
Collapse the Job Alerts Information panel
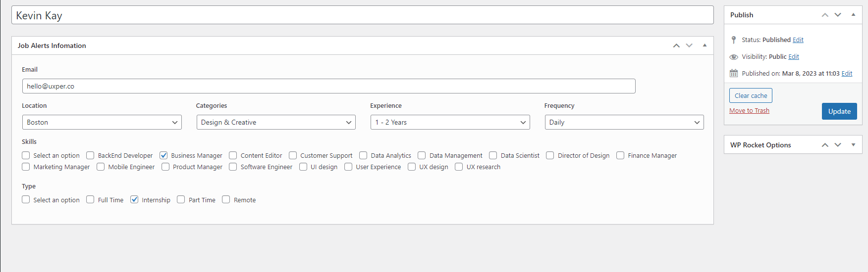[705, 45]
